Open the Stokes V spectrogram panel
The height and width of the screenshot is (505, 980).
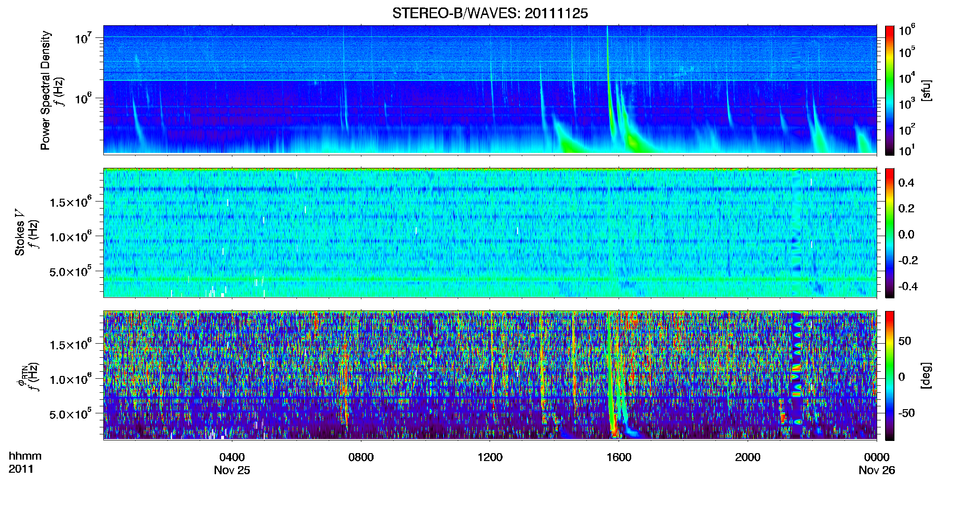(490, 233)
